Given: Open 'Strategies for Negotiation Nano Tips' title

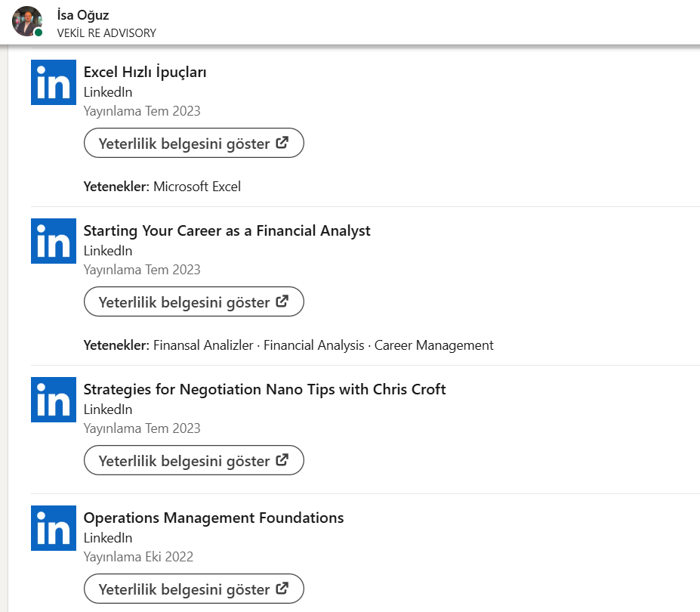Looking at the screenshot, I should (x=264, y=390).
